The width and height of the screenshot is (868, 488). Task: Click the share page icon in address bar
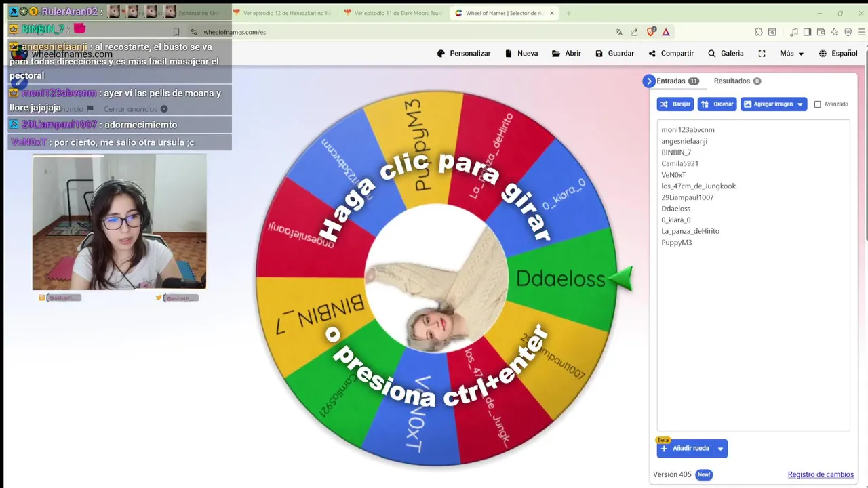[x=634, y=32]
